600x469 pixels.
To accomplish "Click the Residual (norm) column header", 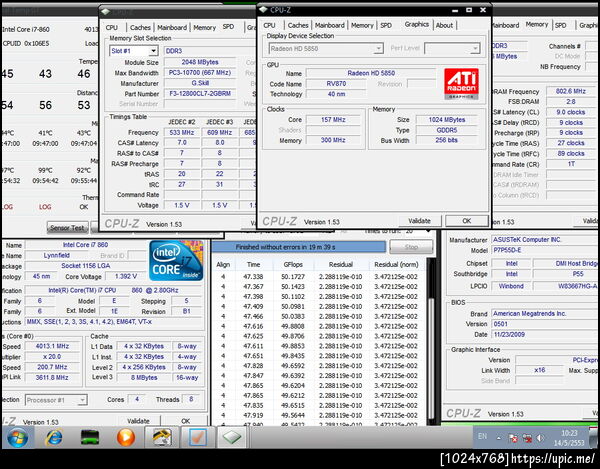I will pos(396,264).
